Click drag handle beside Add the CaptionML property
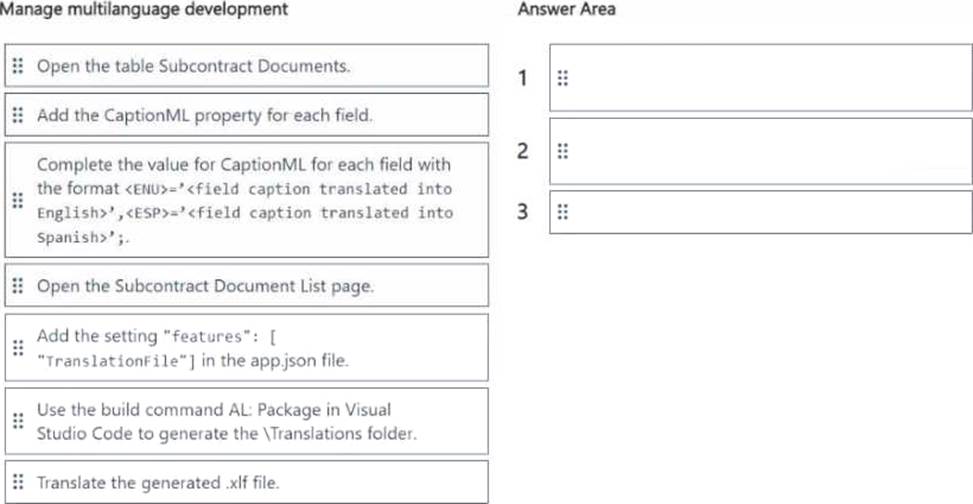 (18, 115)
